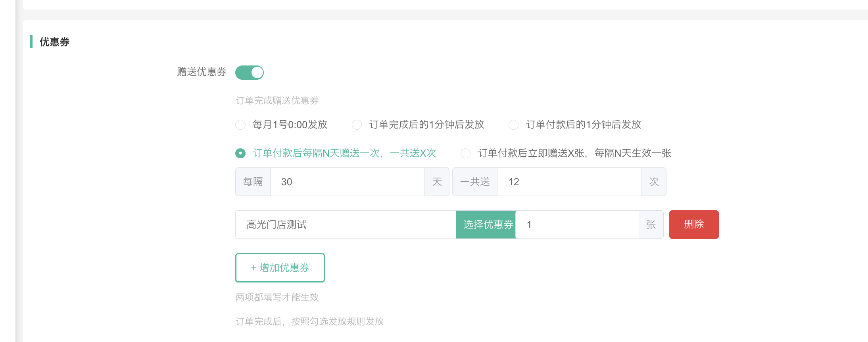The height and width of the screenshot is (342, 868).
Task: Click the 一共送 prefix label
Action: [x=475, y=182]
